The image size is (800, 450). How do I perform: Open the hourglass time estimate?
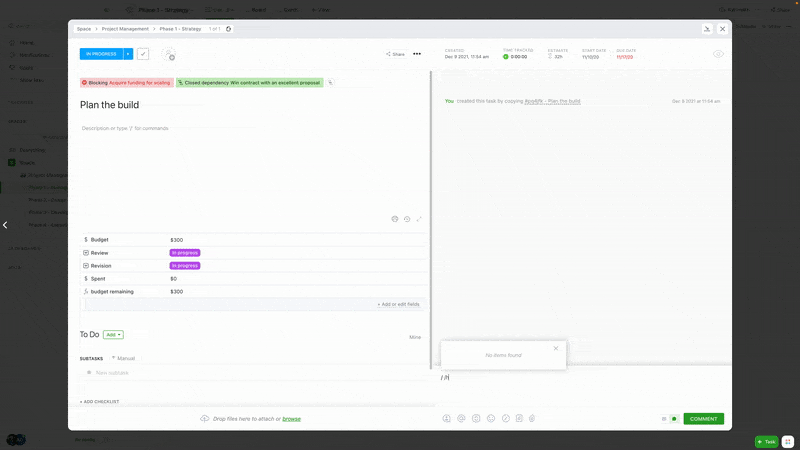pyautogui.click(x=550, y=57)
